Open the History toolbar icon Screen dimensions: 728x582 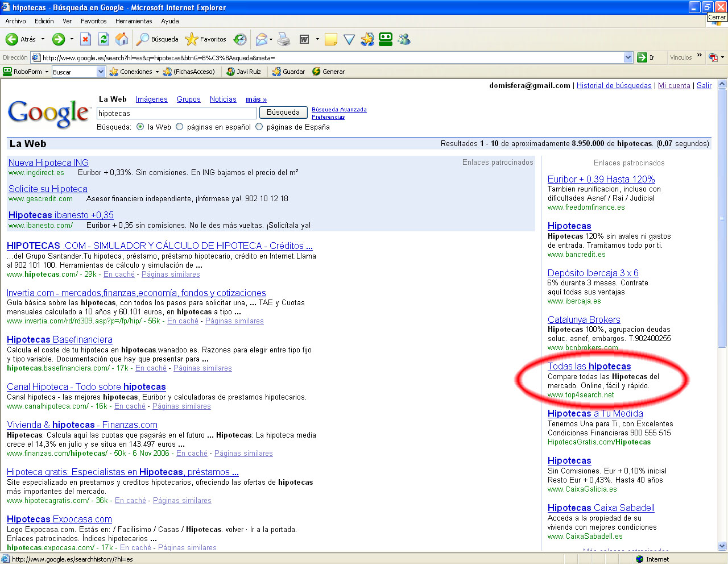(241, 39)
